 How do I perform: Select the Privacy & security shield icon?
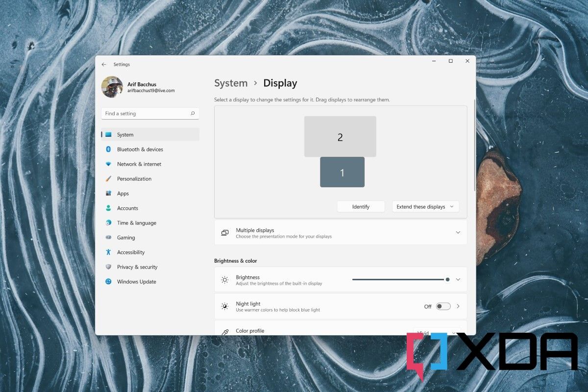coord(108,267)
